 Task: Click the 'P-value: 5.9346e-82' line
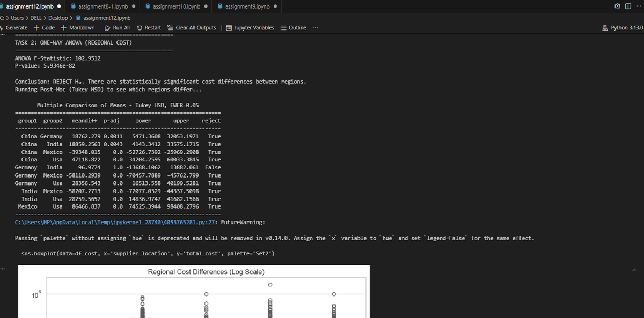tap(45, 66)
